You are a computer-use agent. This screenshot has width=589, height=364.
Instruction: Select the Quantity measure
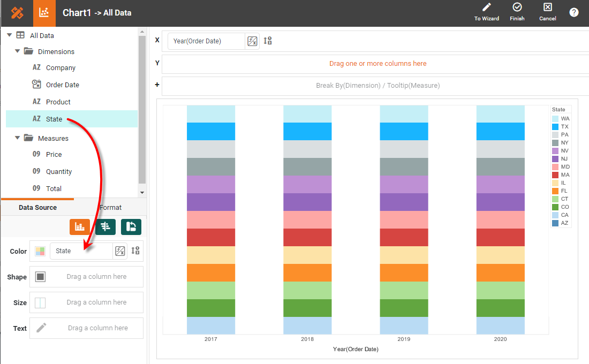(59, 171)
